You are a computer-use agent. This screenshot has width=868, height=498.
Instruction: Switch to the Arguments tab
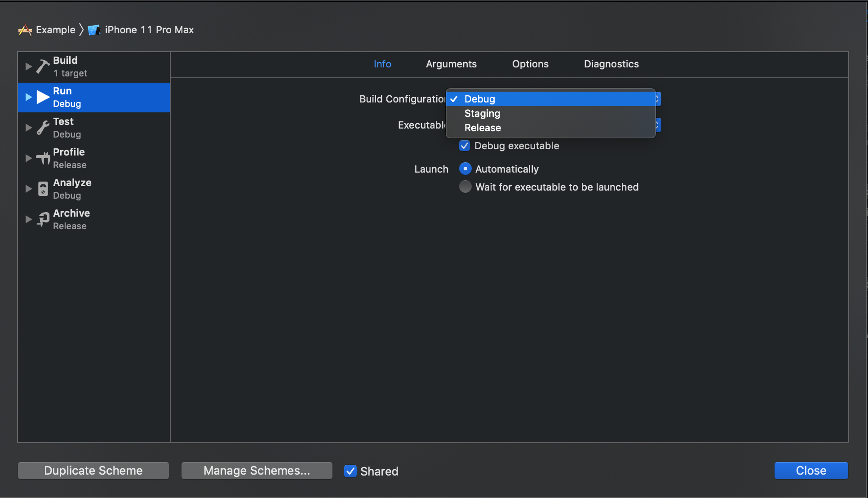click(x=451, y=64)
